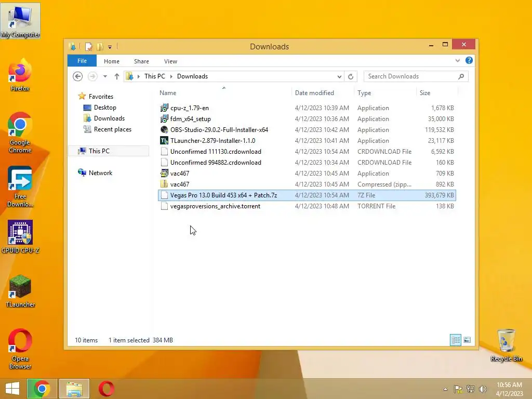The image size is (532, 399).
Task: Open Google Chrome desktop shortcut
Action: coord(20,132)
